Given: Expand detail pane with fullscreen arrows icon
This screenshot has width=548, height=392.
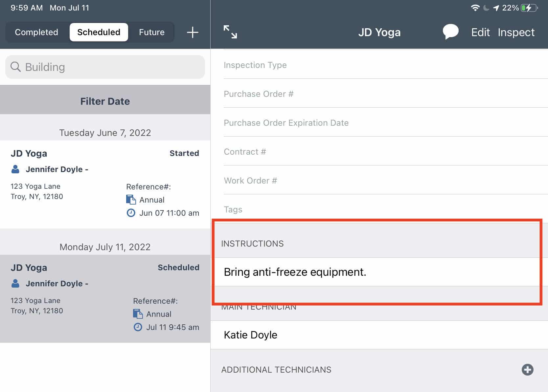Looking at the screenshot, I should (x=230, y=32).
